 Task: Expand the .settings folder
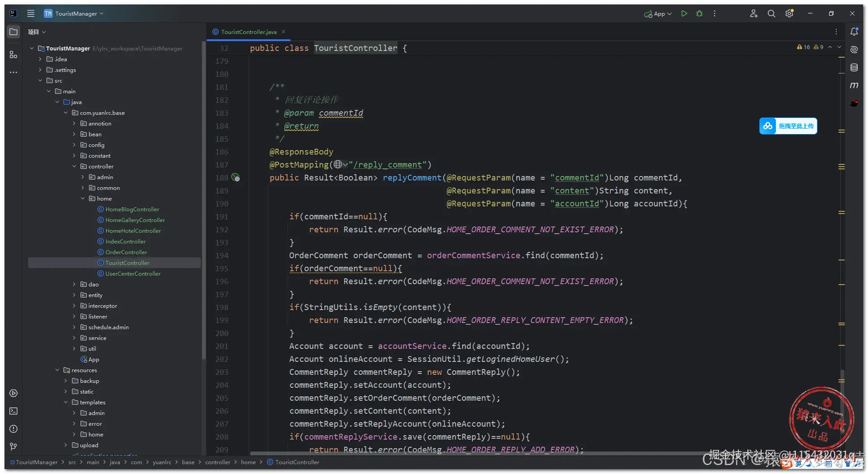coord(40,70)
